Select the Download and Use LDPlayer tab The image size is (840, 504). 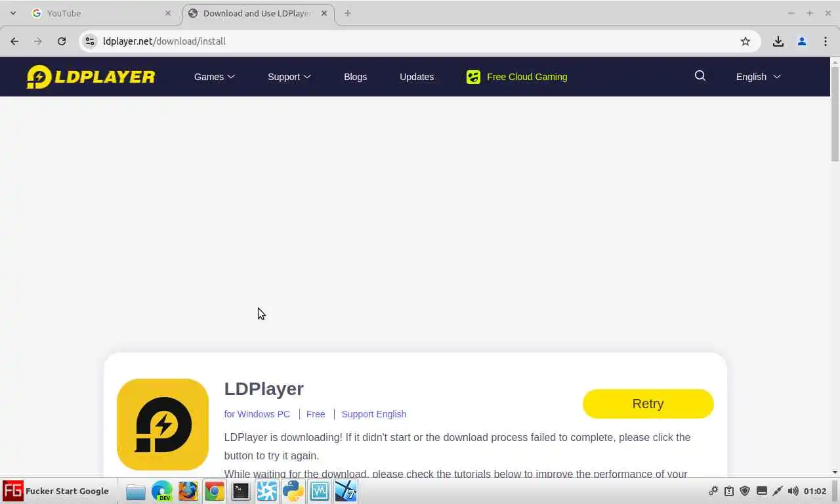tap(259, 13)
